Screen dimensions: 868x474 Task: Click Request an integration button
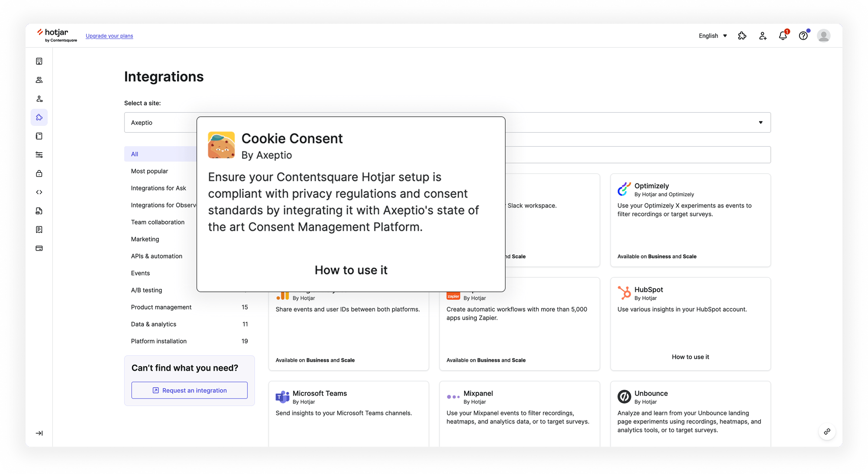click(190, 390)
